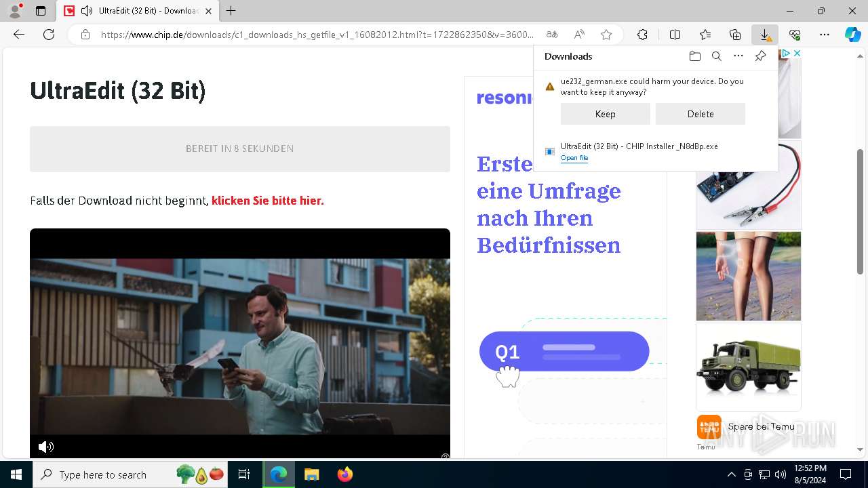
Task: Open the Extensions puzzle icon
Action: tap(642, 35)
